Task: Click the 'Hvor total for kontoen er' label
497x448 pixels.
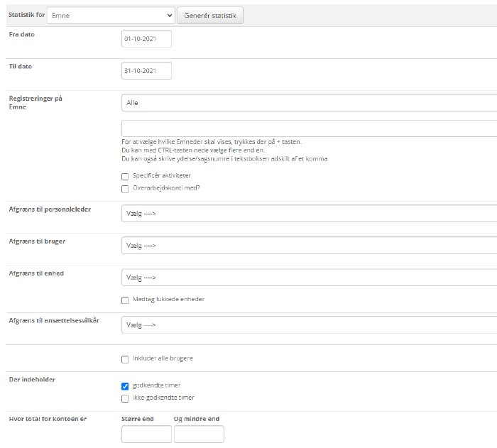Action: click(47, 419)
